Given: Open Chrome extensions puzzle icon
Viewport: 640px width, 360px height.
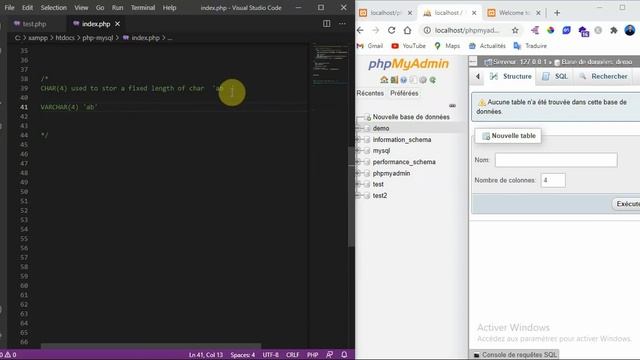Looking at the screenshot, I should pos(613,30).
